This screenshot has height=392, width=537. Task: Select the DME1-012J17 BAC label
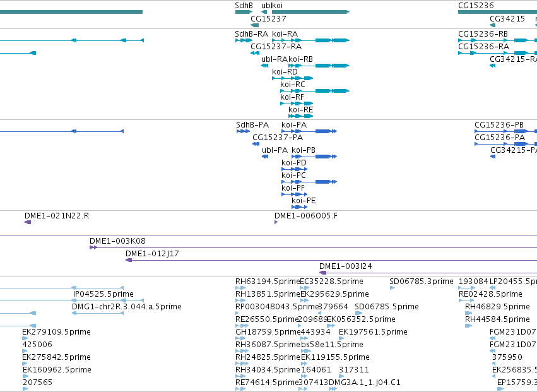tap(152, 254)
